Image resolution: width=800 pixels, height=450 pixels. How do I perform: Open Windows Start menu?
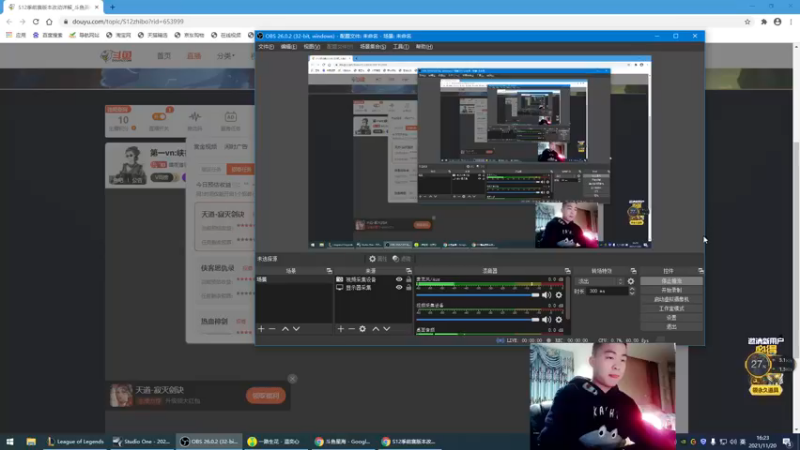point(10,442)
